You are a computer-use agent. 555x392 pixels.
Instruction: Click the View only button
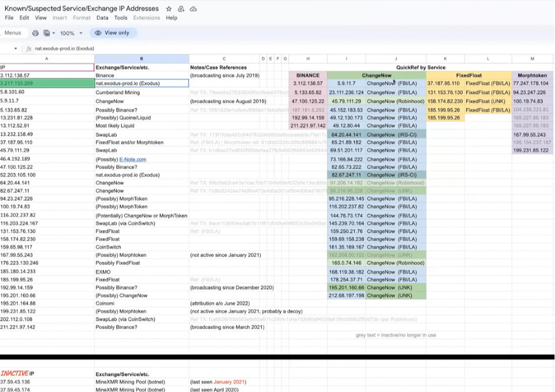tap(112, 33)
